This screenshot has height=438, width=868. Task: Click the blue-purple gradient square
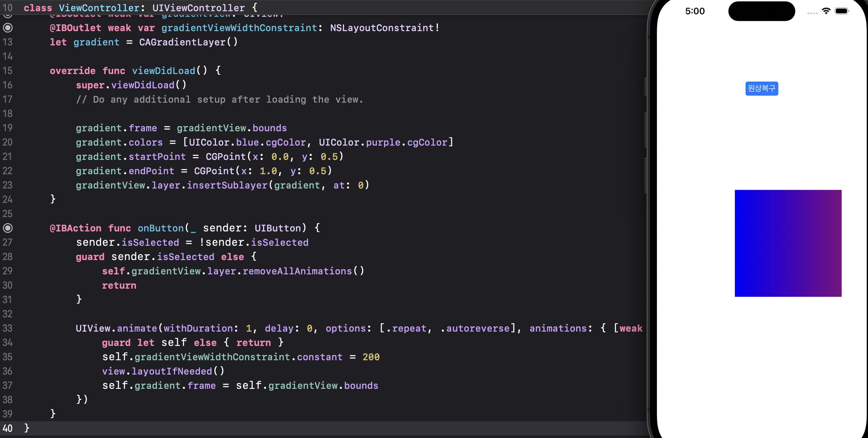pyautogui.click(x=788, y=243)
